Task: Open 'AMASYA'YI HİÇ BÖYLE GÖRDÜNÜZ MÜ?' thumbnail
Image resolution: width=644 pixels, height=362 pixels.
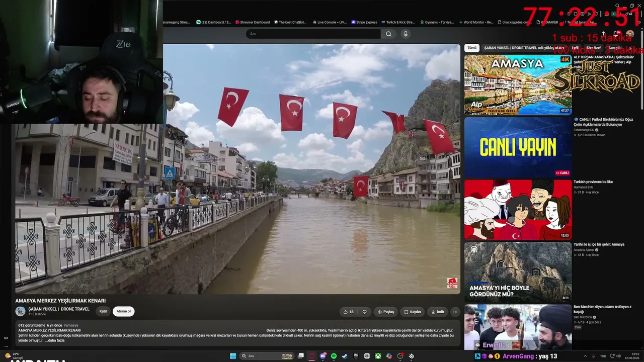Action: (518, 272)
